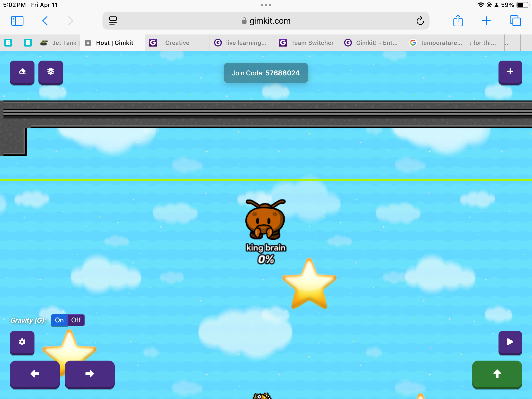Reload the gimkit.com page
Screen dimensions: 532x399
(420, 21)
